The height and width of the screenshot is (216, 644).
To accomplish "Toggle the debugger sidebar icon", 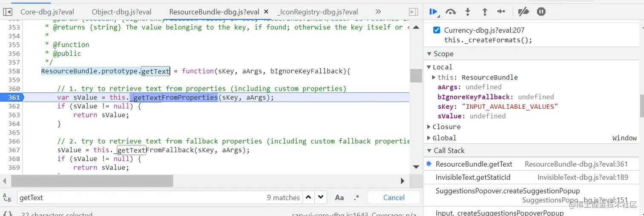I will (x=413, y=12).
